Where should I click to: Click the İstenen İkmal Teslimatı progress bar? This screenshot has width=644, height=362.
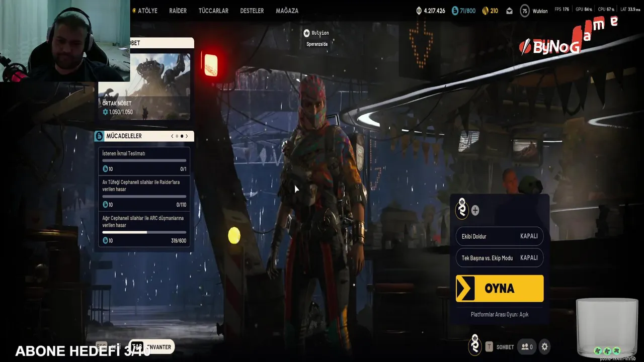(x=144, y=161)
